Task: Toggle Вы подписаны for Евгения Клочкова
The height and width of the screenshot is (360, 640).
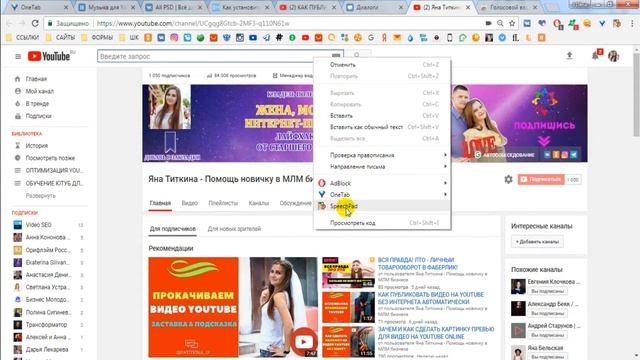Action: coord(547,291)
